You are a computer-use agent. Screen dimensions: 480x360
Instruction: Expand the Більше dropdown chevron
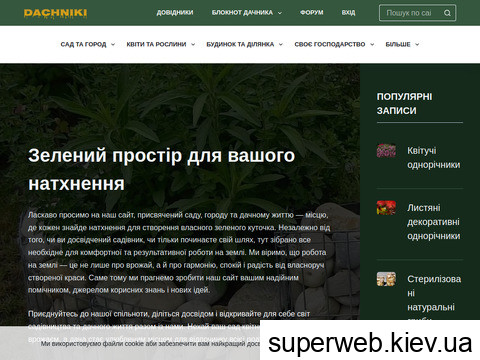[417, 44]
